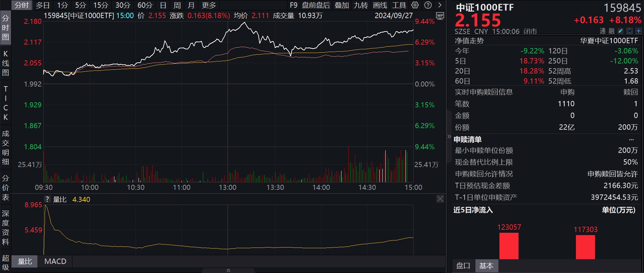Select 分时图 in left sidebar
The image size is (644, 273).
click(5, 28)
